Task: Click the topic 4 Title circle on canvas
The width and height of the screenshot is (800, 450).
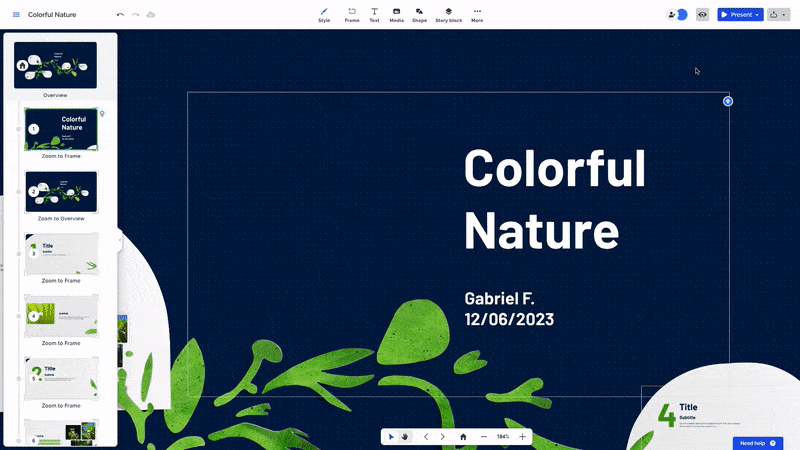Action: pyautogui.click(x=714, y=408)
